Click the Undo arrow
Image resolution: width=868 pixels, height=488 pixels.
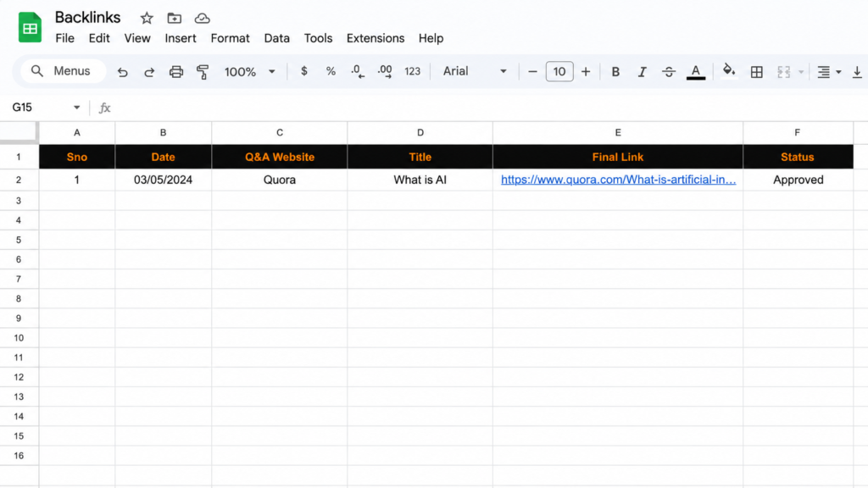pyautogui.click(x=122, y=72)
